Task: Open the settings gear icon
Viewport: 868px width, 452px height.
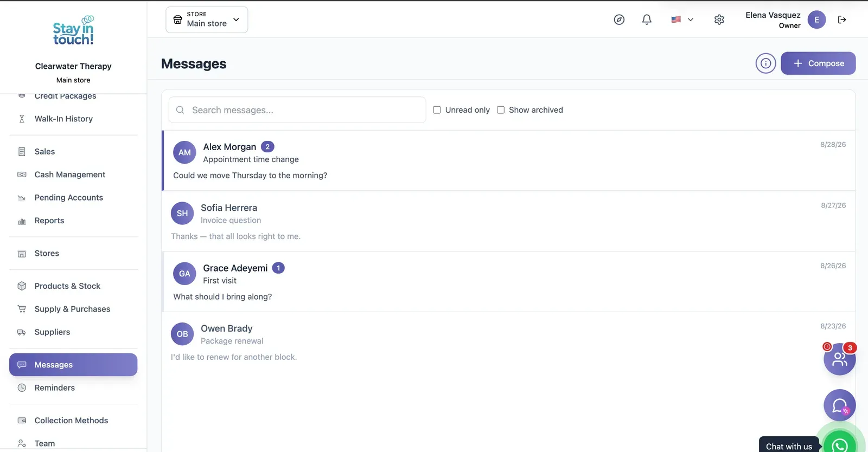Action: coord(719,20)
